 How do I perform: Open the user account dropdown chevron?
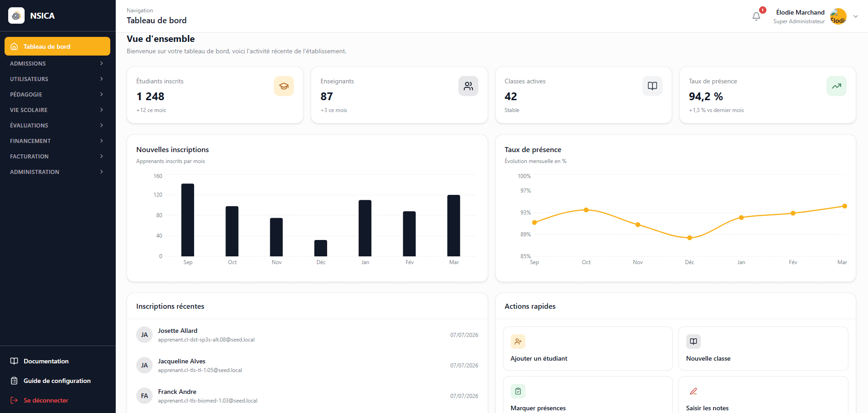856,16
